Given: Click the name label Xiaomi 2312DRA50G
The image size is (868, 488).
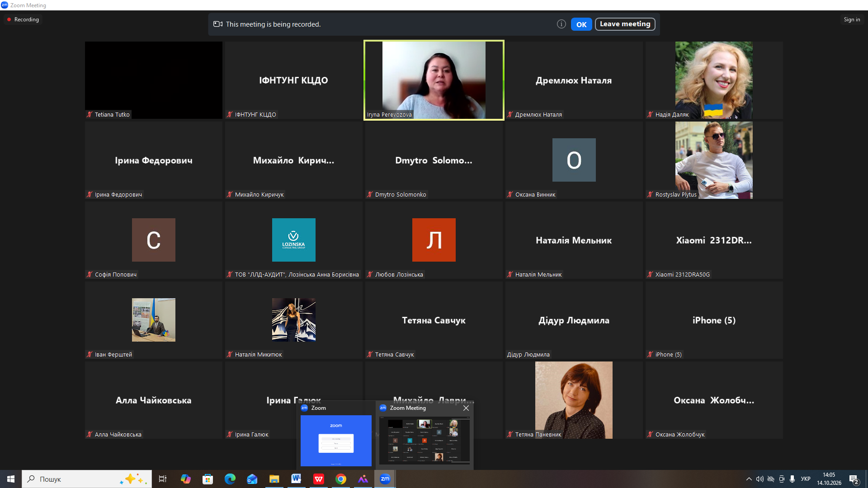Looking at the screenshot, I should [683, 275].
